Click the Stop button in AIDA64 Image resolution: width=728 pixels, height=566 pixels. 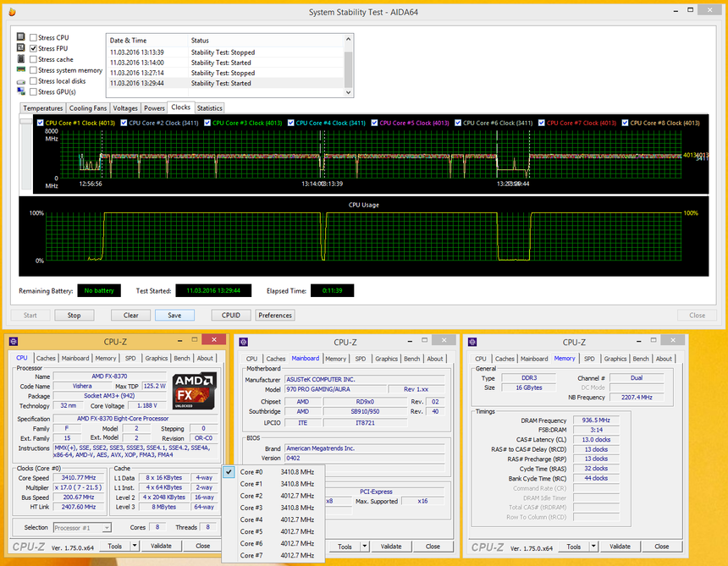click(x=74, y=315)
